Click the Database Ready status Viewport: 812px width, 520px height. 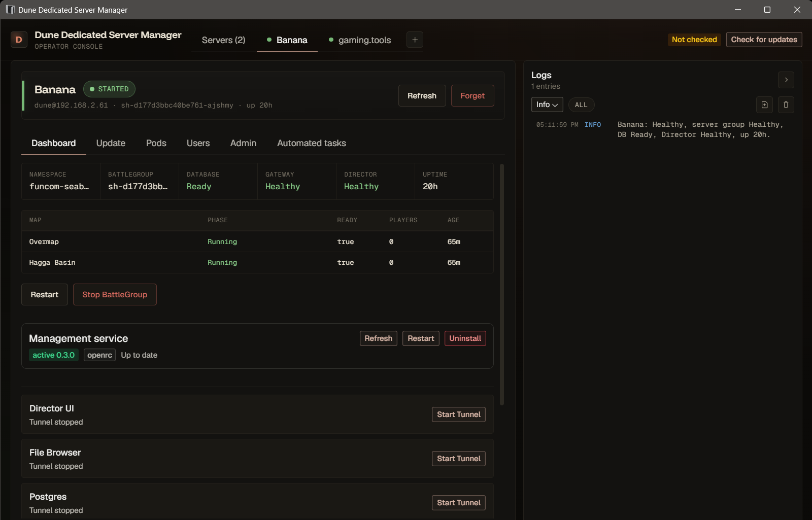199,186
